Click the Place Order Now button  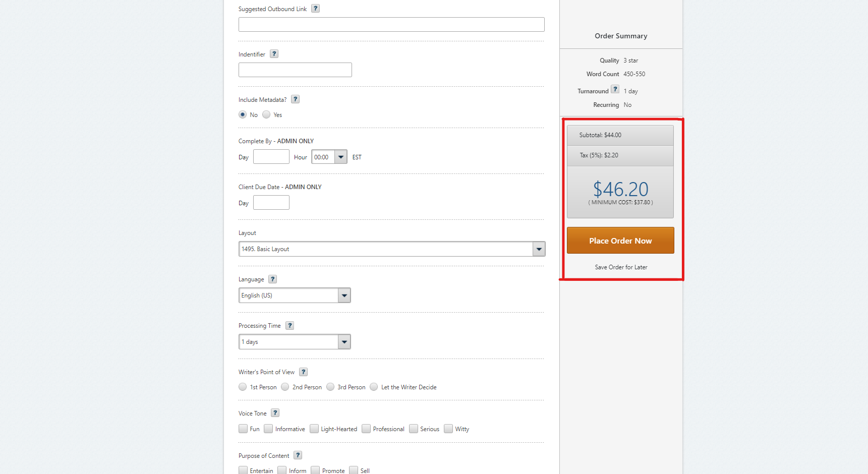point(620,241)
